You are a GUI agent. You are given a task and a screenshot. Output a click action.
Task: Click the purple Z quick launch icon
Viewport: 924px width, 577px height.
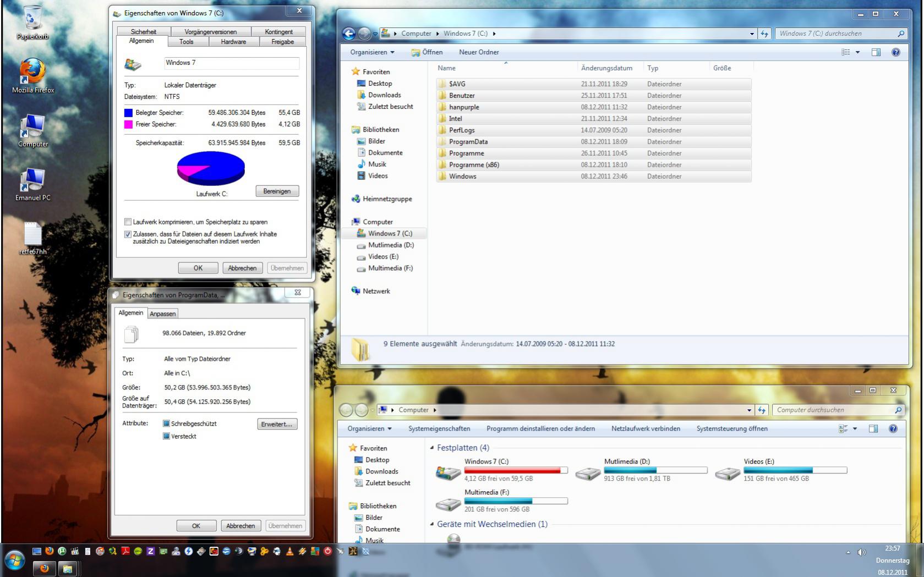coord(150,551)
